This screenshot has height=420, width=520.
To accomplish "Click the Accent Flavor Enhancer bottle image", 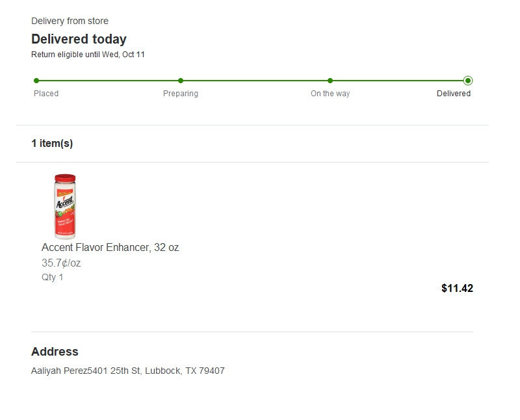I will pos(65,206).
